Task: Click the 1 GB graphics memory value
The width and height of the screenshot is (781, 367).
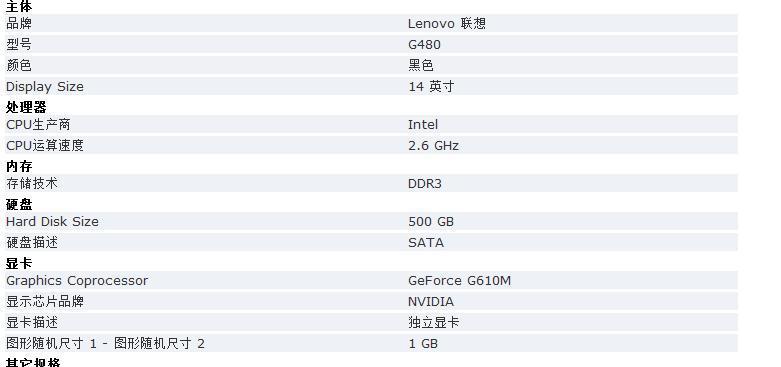Action: [x=423, y=343]
